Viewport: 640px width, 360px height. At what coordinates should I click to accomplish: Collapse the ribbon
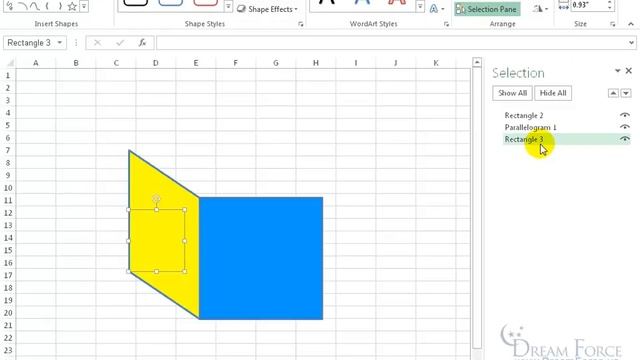[631, 24]
